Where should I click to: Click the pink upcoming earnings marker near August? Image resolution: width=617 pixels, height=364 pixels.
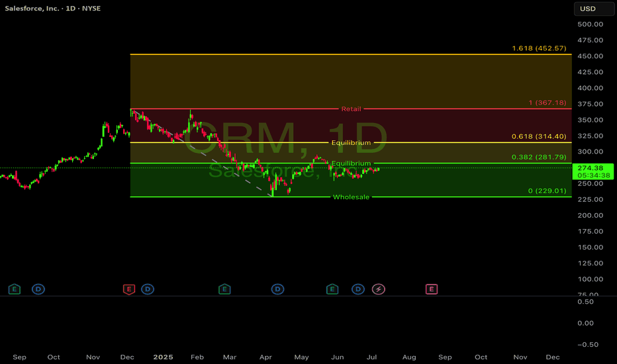point(431,289)
